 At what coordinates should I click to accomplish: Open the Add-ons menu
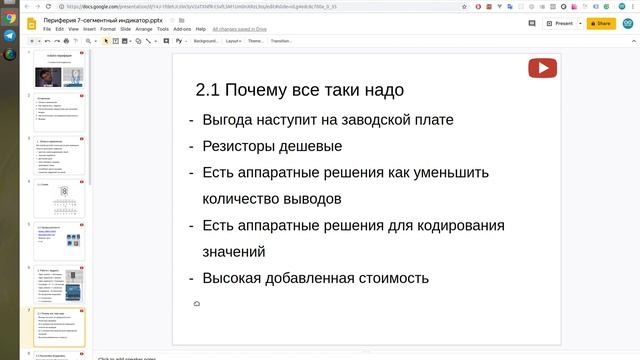(x=182, y=29)
